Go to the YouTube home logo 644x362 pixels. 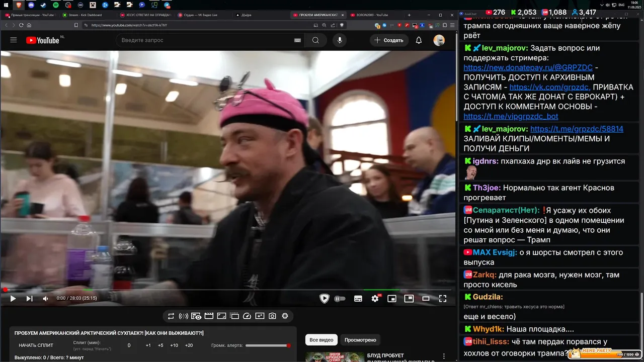pos(43,40)
